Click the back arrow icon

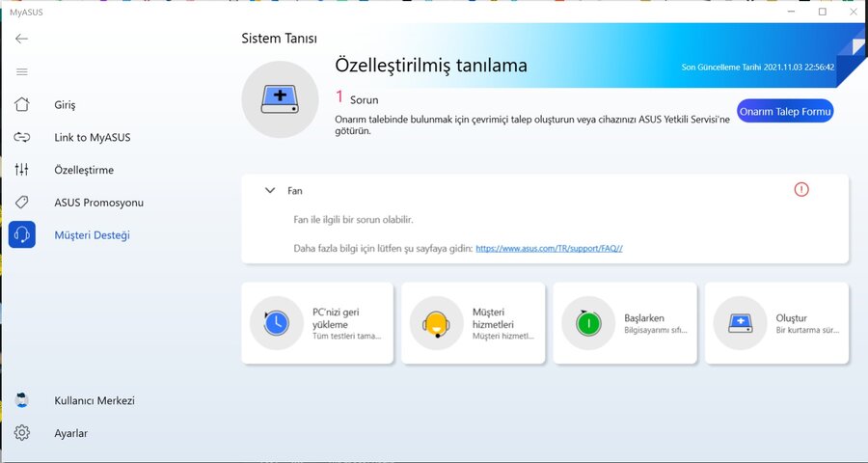pos(21,39)
